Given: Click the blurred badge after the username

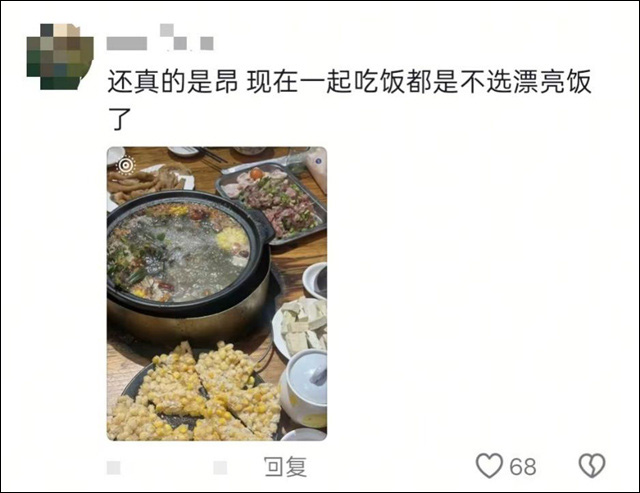Looking at the screenshot, I should pyautogui.click(x=187, y=37).
